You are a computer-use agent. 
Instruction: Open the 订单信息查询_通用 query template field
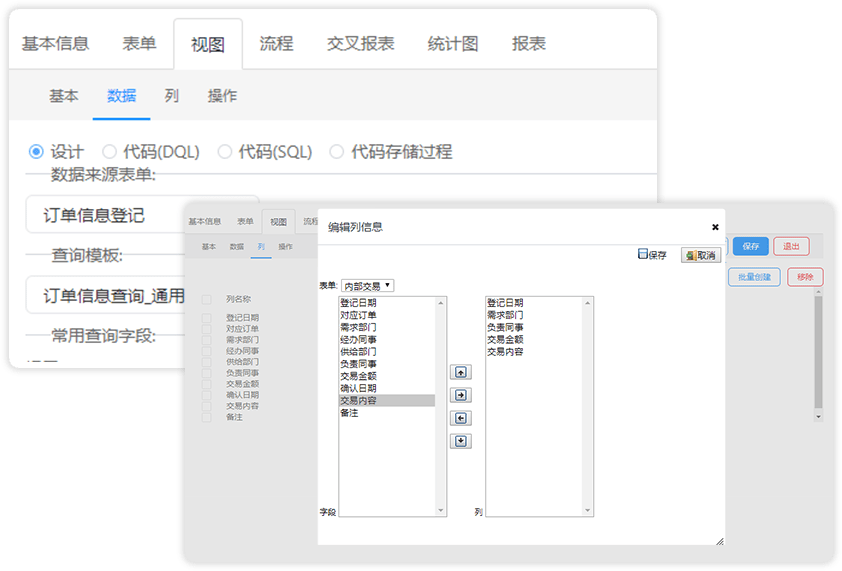click(x=107, y=295)
